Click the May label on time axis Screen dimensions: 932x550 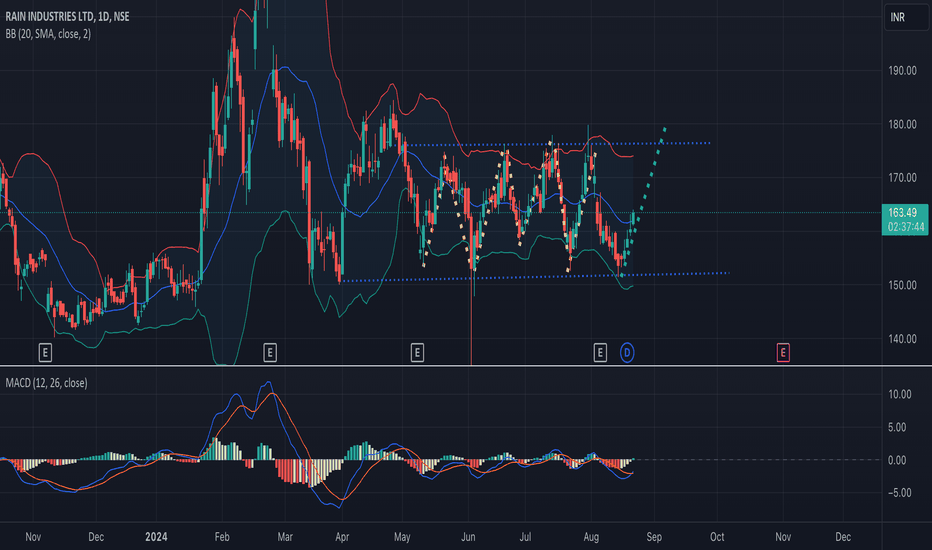(402, 537)
